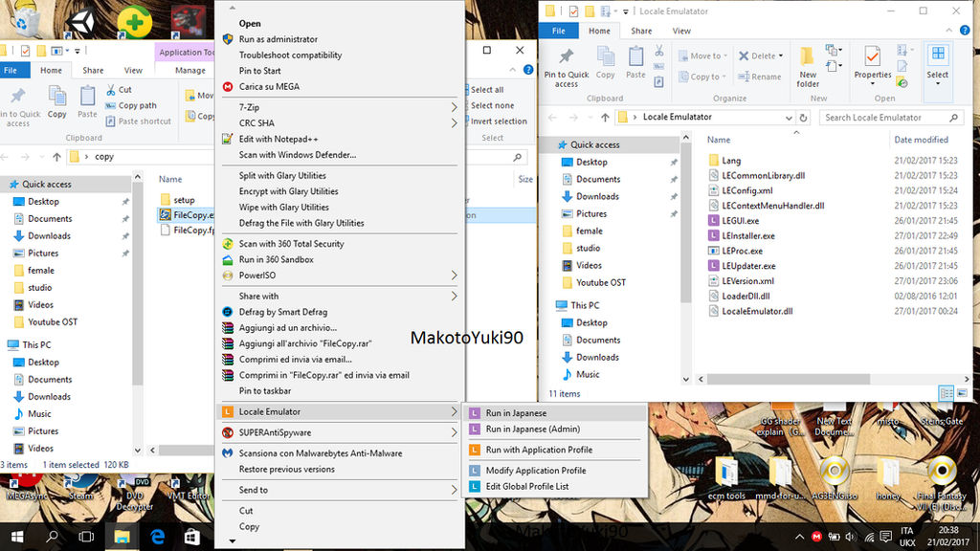Choose Run in Japanese (Admin)

point(554,430)
